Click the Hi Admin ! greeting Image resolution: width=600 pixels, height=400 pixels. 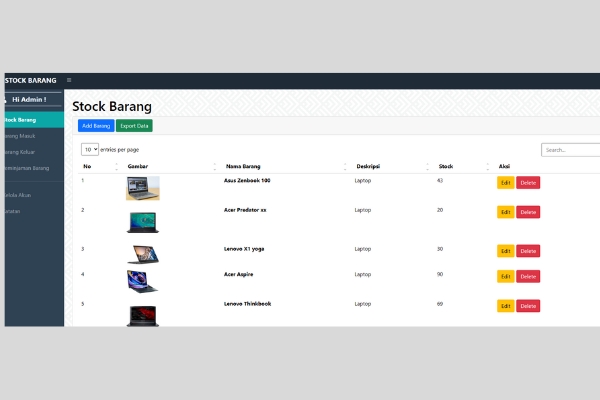coord(29,100)
